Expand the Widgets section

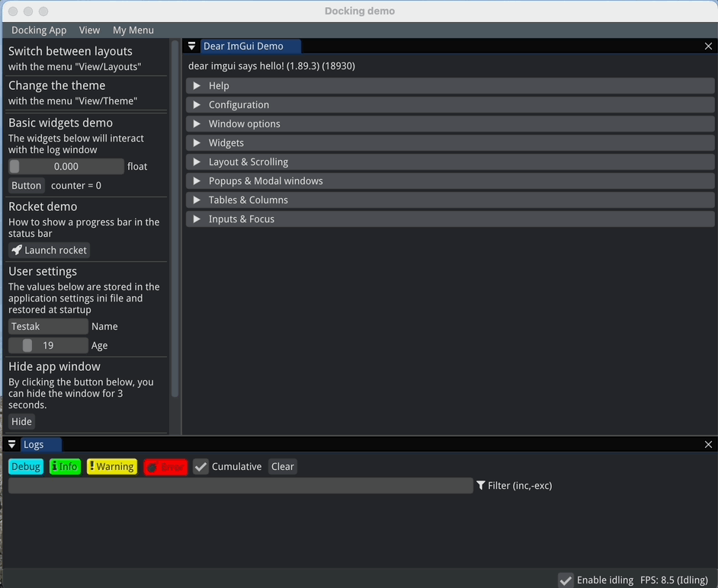coord(450,142)
